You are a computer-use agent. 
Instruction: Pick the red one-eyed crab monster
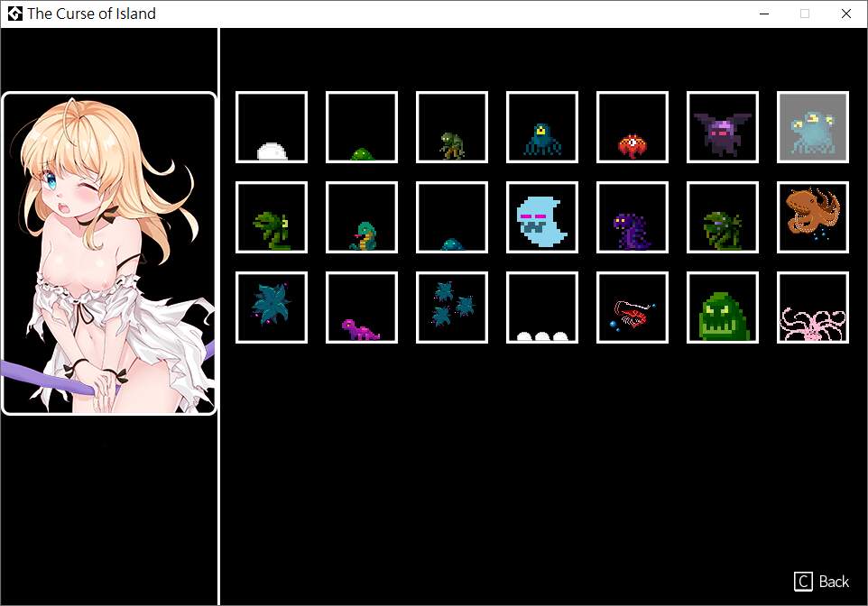633,127
